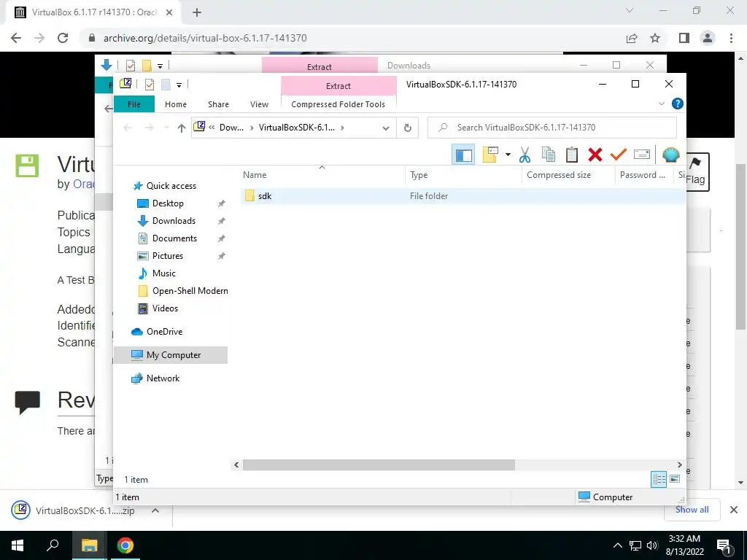Click the Copy icon in toolbar
The image size is (747, 560).
click(x=549, y=155)
